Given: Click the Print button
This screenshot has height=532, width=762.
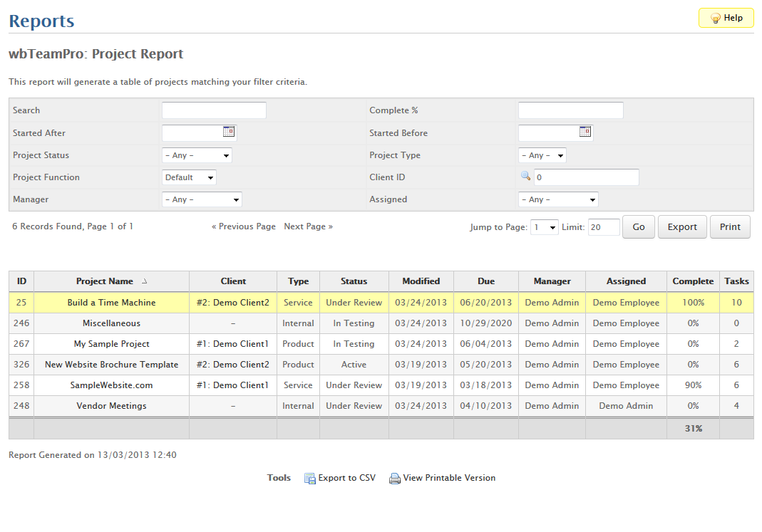Looking at the screenshot, I should pyautogui.click(x=730, y=227).
